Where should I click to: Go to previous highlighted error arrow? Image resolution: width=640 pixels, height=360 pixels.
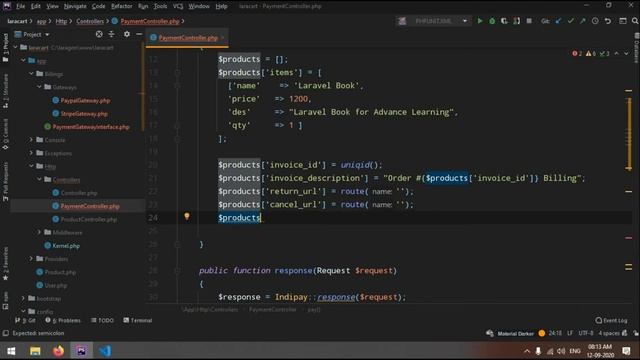pos(617,53)
